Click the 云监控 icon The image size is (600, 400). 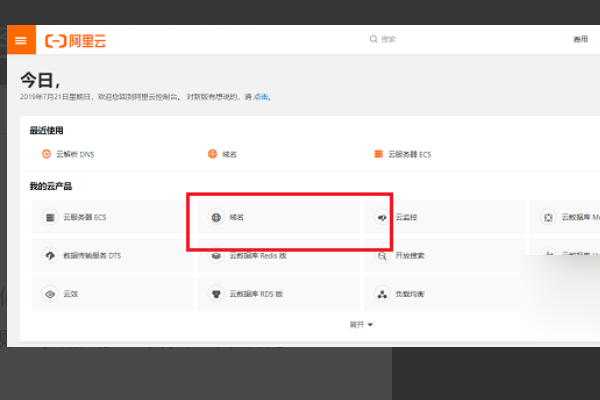click(382, 217)
